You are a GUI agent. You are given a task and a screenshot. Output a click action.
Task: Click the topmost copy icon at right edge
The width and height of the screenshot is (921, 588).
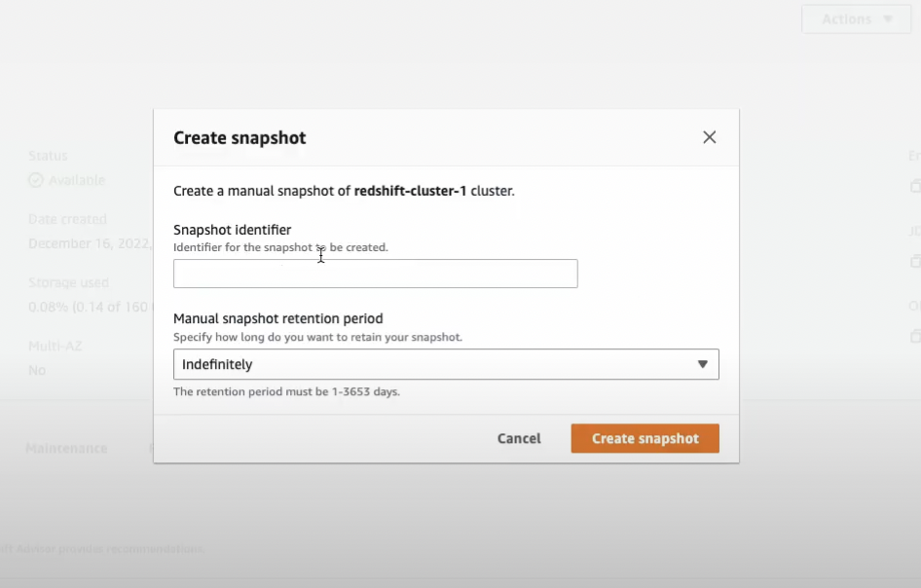(x=915, y=185)
